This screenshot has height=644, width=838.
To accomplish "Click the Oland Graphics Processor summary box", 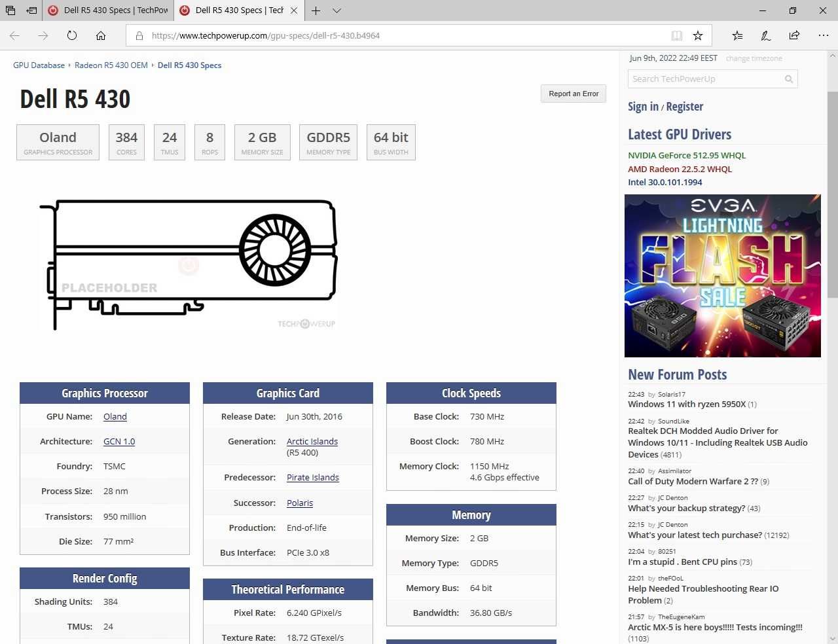I will [x=58, y=142].
